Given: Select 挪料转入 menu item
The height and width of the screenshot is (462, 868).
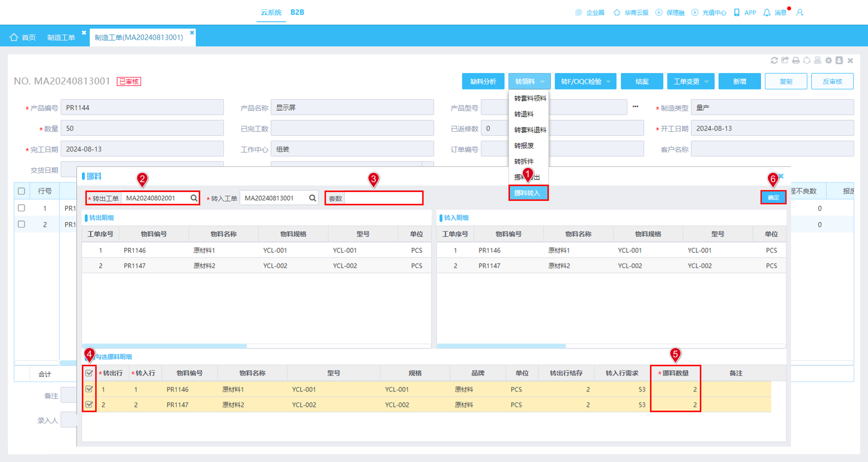Looking at the screenshot, I should (x=528, y=193).
